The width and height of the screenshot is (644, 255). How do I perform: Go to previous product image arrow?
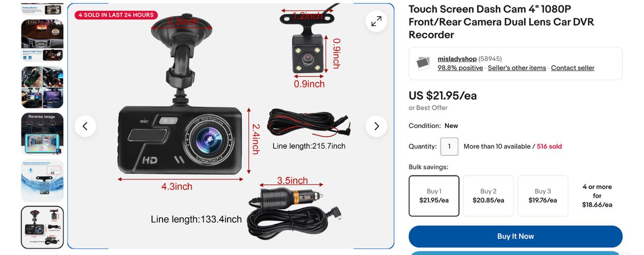(x=85, y=126)
